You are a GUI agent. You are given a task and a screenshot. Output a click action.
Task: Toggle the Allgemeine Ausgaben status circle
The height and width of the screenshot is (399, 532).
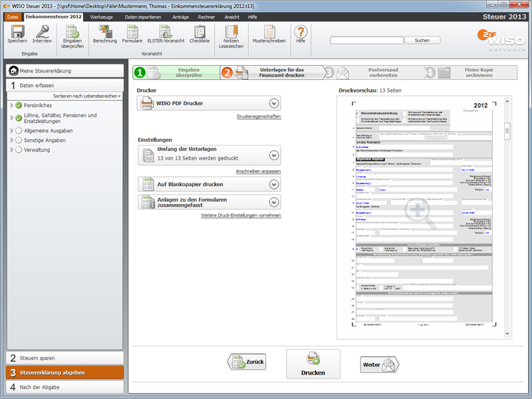click(19, 130)
